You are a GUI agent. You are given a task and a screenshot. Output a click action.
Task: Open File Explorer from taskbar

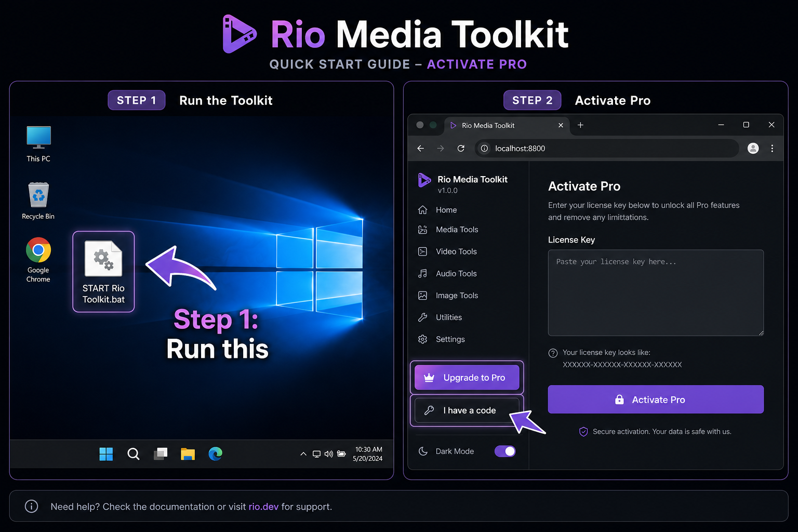tap(188, 454)
